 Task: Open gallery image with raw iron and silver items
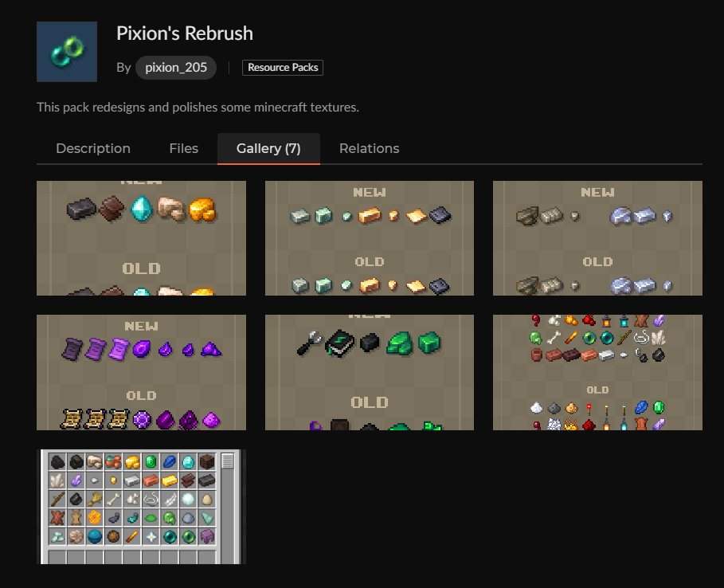tap(597, 238)
